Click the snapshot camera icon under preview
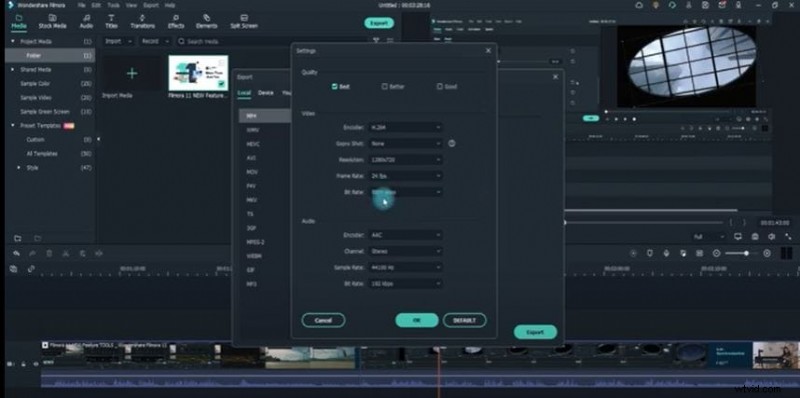The width and height of the screenshot is (800, 398). [755, 237]
